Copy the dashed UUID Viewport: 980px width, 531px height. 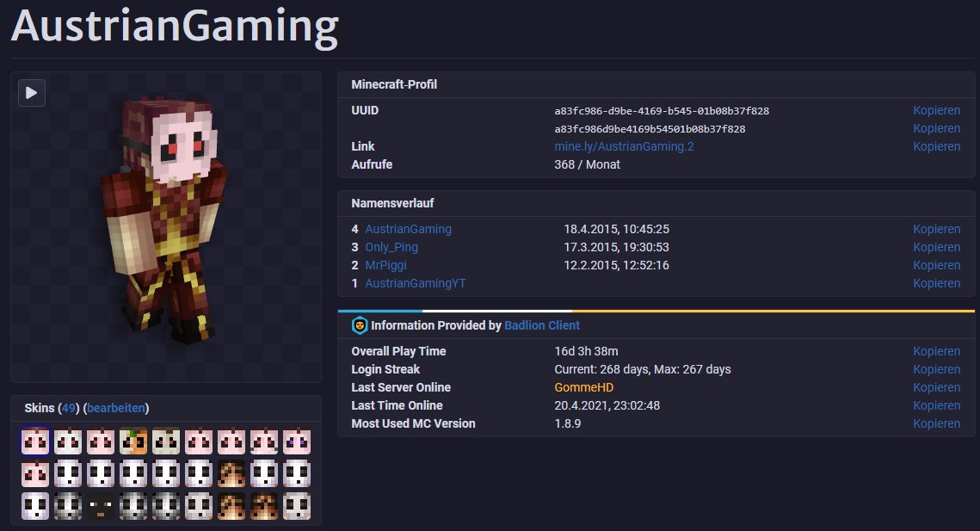936,110
